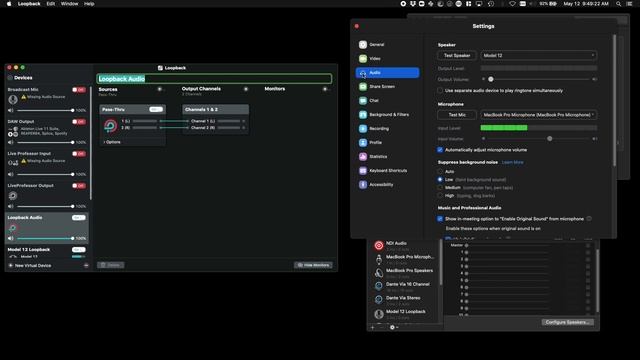Click the Share Screen settings icon
The image size is (640, 360).
click(363, 87)
